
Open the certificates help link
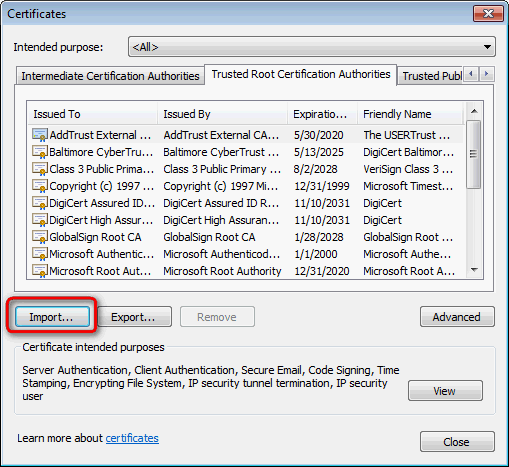(132, 438)
